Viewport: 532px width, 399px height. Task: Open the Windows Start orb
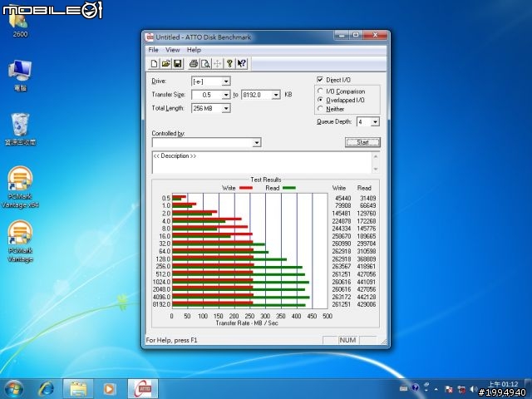click(13, 388)
